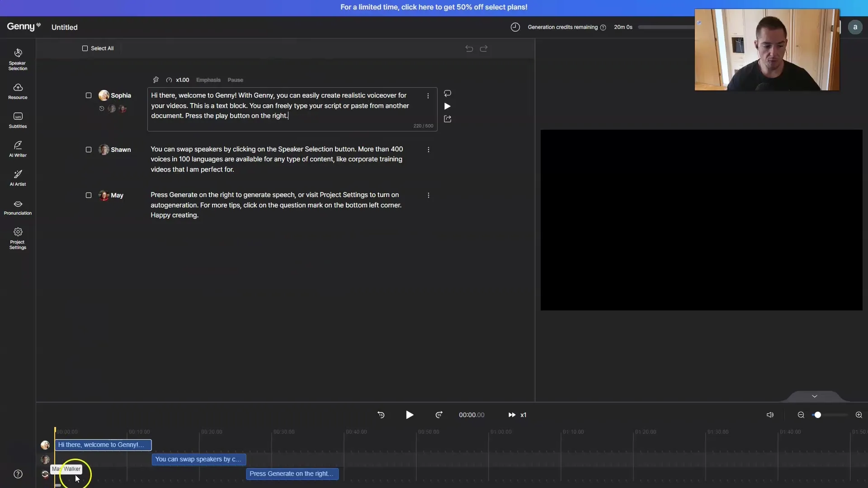Screen dimensions: 868x488
Task: Drag the timeline zoom slider
Action: 818,415
